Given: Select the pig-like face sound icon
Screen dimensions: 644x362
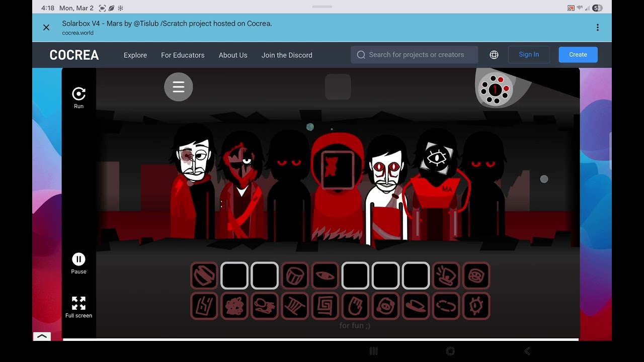Looking at the screenshot, I should [385, 306].
